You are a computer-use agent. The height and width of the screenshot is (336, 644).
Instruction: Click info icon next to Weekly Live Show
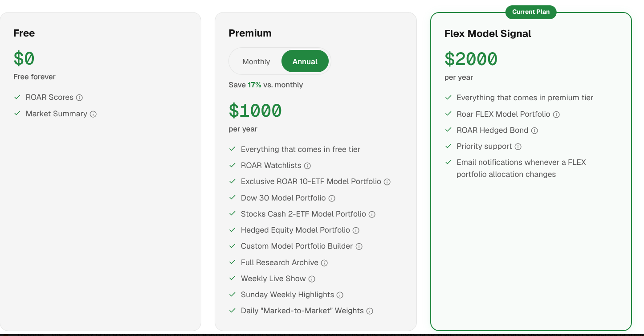[312, 279]
